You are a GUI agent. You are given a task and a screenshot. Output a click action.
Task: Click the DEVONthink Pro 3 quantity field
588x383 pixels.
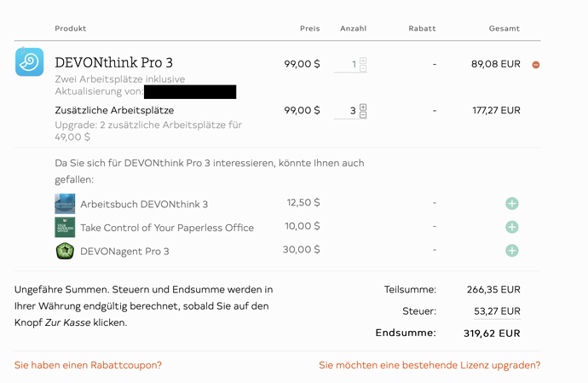coord(347,65)
